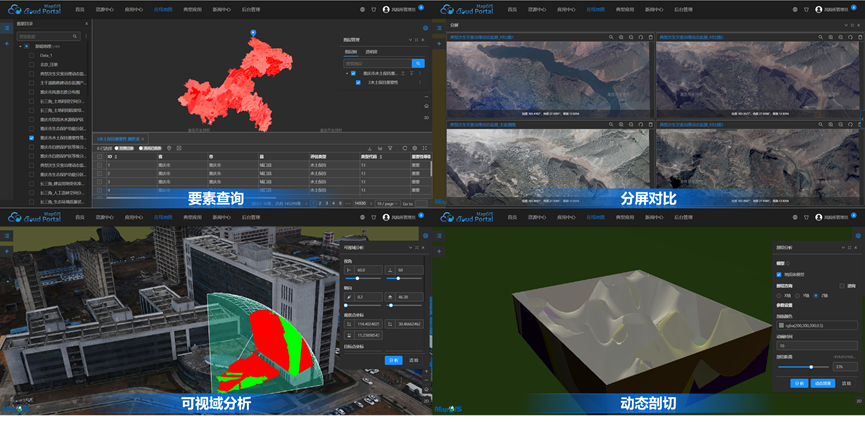Click side expander arrow at 分屏对比 right edge

coord(863,118)
